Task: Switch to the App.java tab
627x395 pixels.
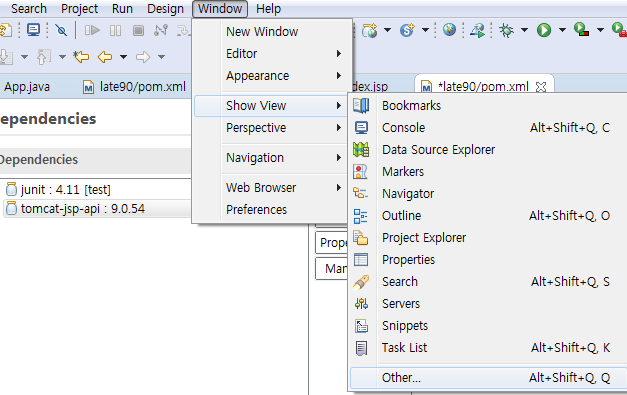Action: 26,87
